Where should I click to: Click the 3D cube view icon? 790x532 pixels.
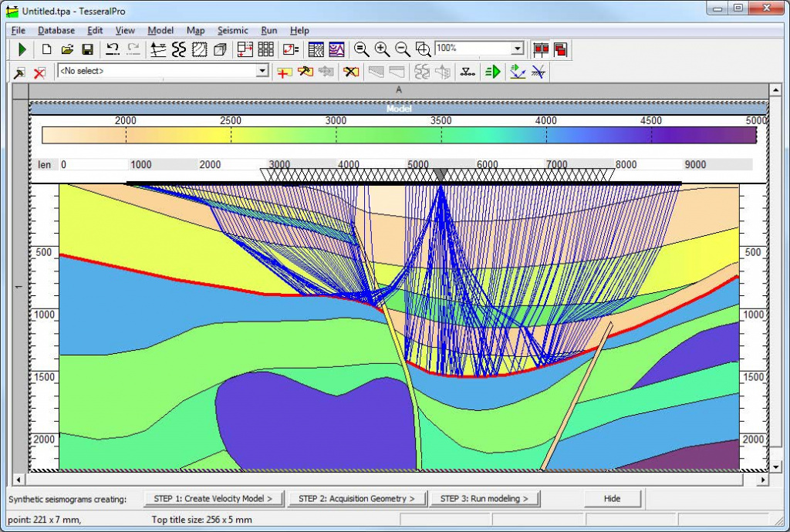220,49
